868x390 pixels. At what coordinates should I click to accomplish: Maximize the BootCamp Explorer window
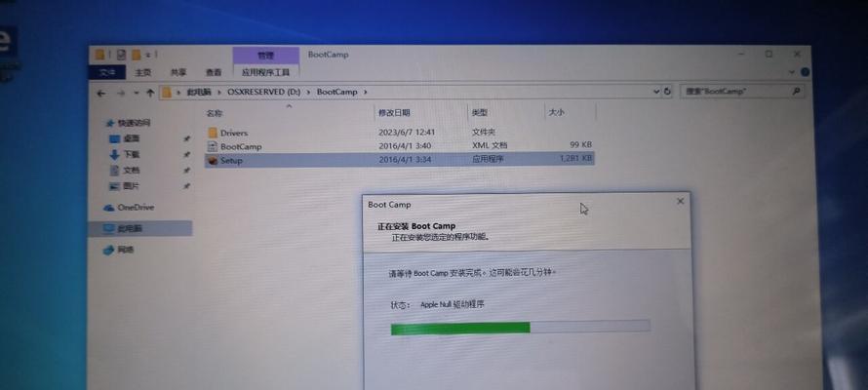point(769,55)
